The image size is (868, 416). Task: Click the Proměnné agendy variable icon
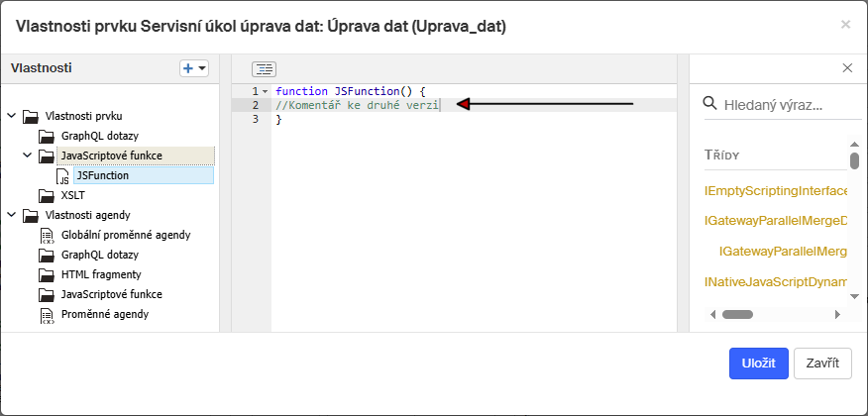point(48,315)
